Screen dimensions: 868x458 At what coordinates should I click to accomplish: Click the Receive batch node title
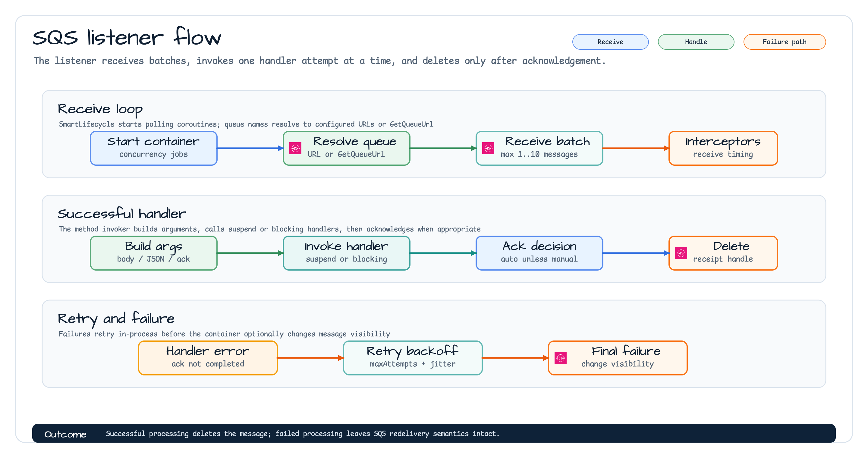point(548,141)
